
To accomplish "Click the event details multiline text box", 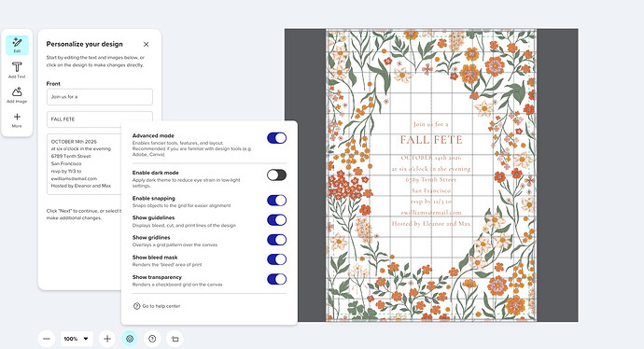I will tap(84, 164).
